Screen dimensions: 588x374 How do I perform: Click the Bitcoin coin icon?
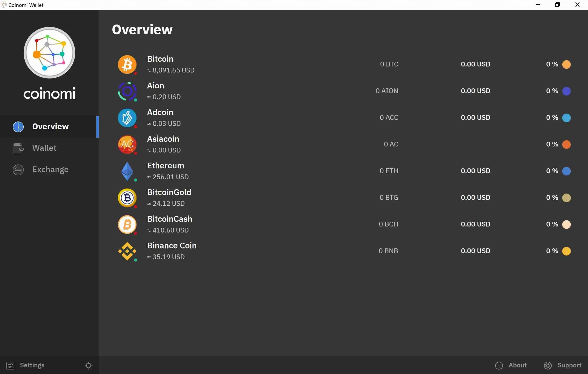point(127,65)
